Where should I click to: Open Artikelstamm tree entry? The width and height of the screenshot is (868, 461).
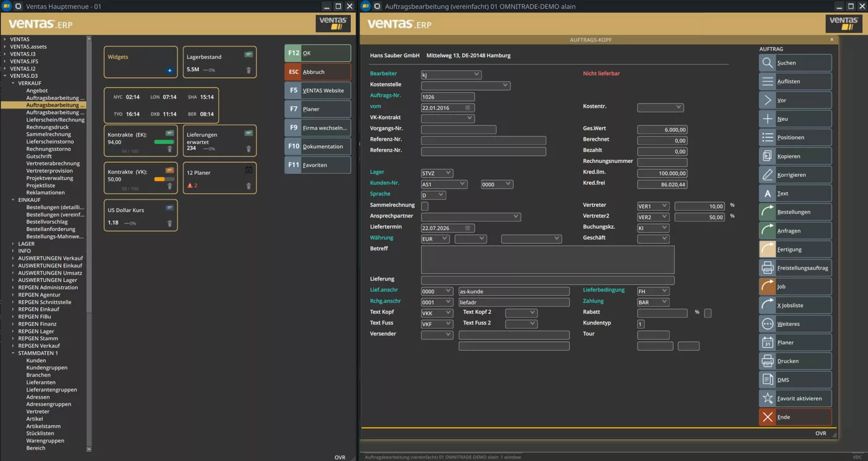coord(43,426)
